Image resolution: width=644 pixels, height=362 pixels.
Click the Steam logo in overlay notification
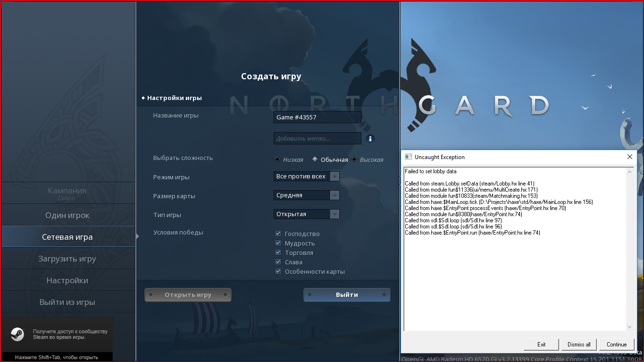tap(17, 334)
